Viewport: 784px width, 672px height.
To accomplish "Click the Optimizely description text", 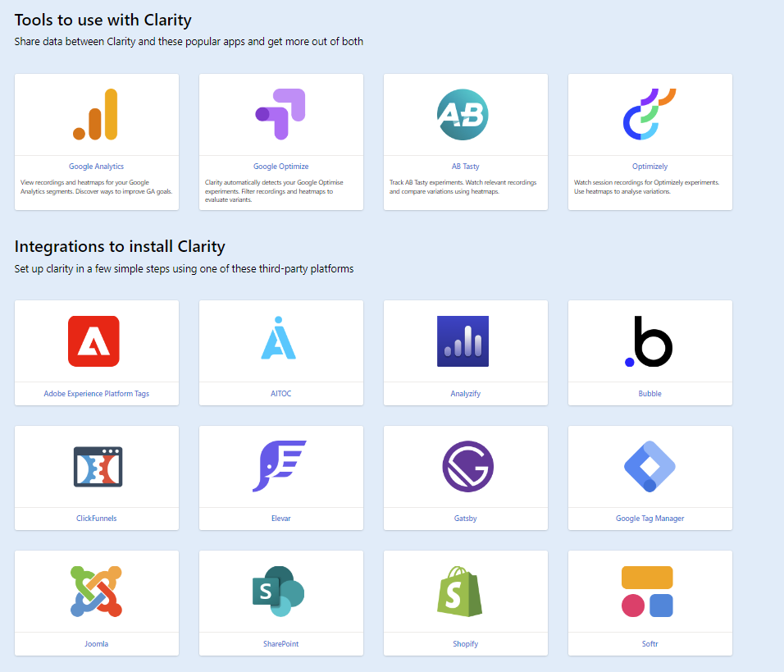I will click(x=646, y=186).
